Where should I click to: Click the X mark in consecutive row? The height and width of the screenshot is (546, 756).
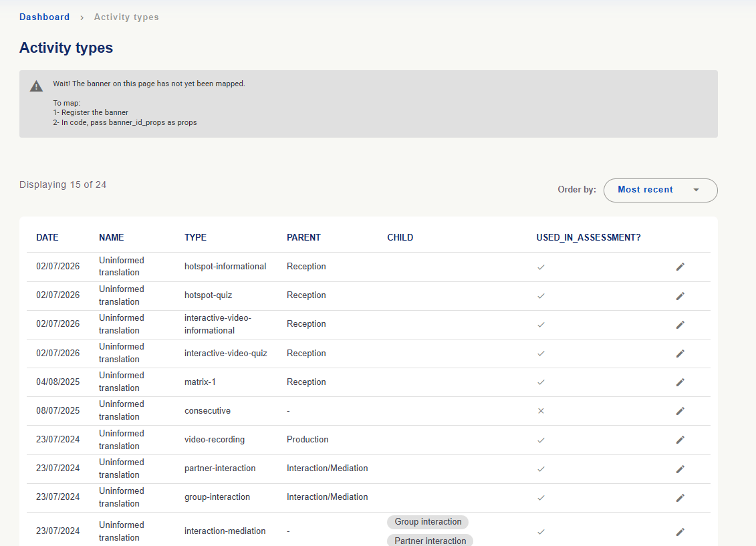pos(541,411)
